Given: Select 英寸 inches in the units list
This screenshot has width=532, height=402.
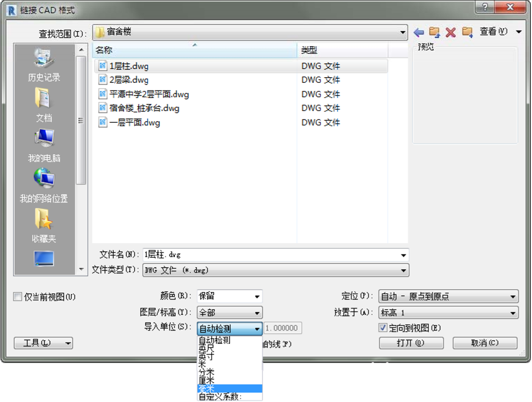Looking at the screenshot, I should coord(229,356).
